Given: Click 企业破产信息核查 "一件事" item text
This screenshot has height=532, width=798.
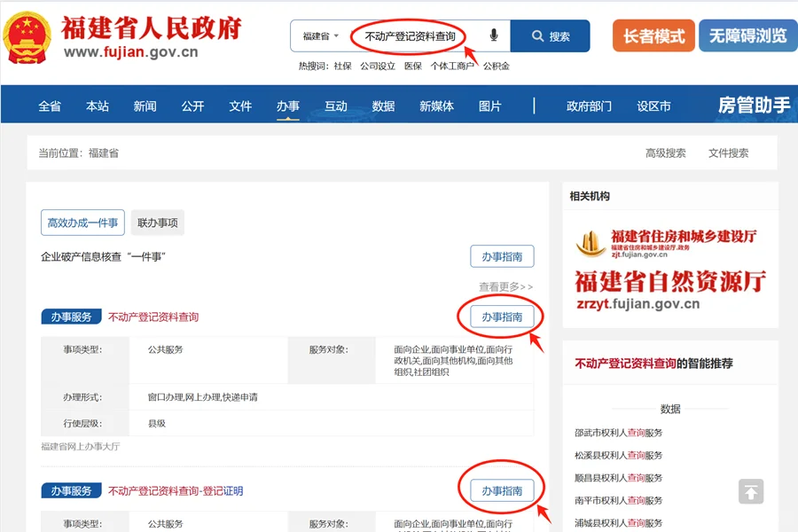Looking at the screenshot, I should (104, 256).
